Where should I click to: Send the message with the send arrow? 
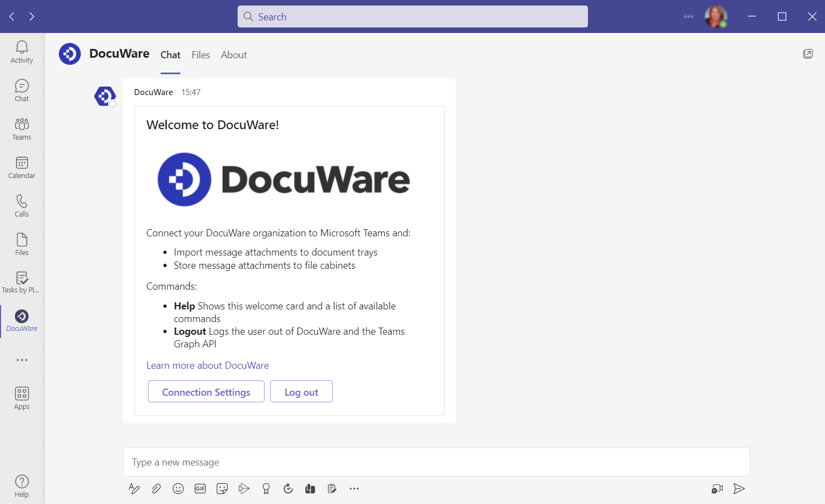[x=739, y=489]
